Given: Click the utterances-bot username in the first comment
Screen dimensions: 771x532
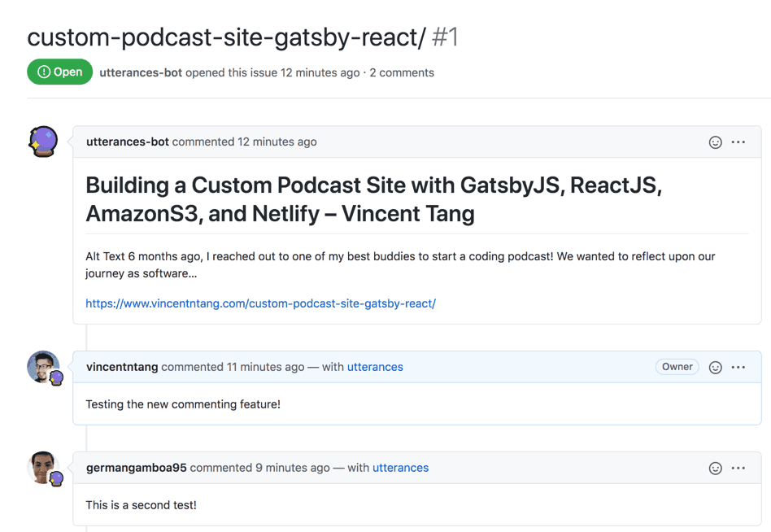Looking at the screenshot, I should (x=128, y=142).
